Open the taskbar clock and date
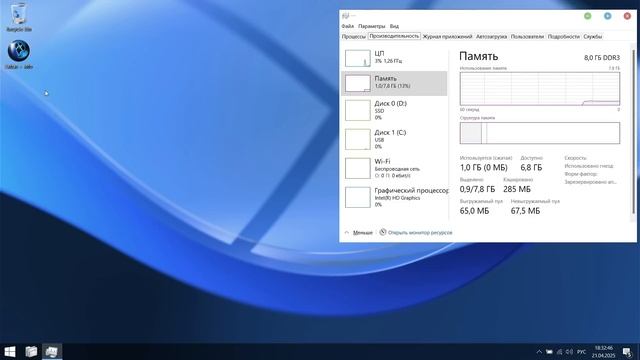This screenshot has width=640, height=360. pos(604,352)
